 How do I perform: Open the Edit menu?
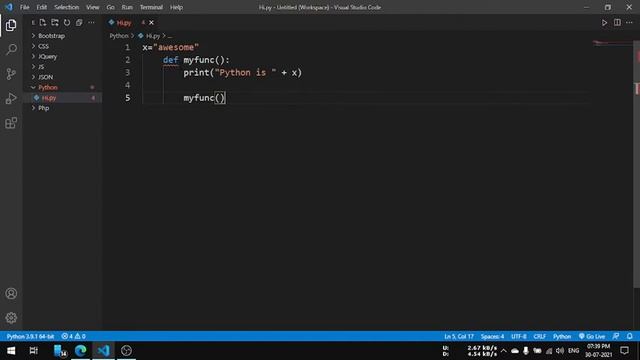pyautogui.click(x=42, y=7)
